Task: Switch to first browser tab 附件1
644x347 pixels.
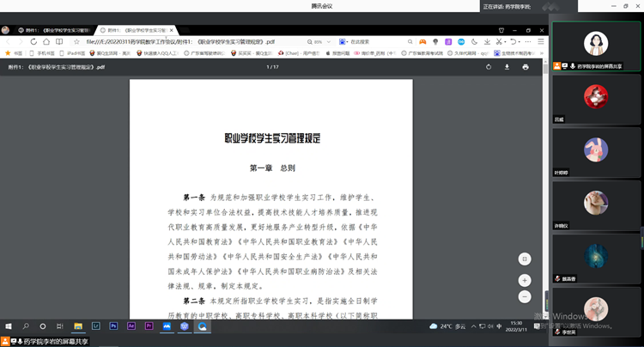Action: (54, 30)
